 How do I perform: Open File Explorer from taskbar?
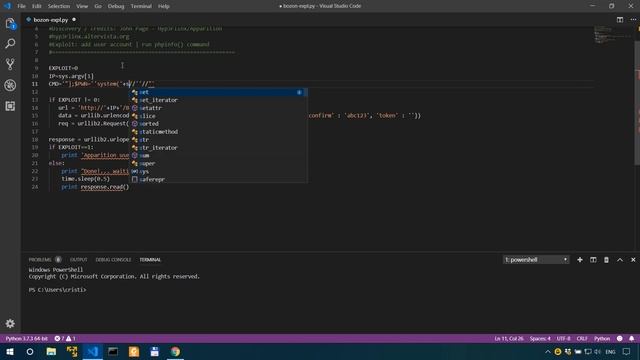click(x=51, y=351)
